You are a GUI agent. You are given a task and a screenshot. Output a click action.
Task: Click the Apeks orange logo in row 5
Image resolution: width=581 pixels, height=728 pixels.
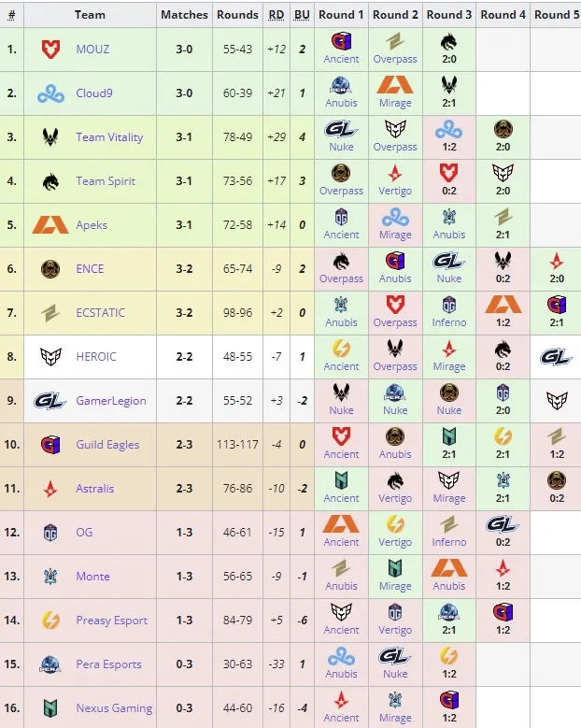pyautogui.click(x=50, y=224)
